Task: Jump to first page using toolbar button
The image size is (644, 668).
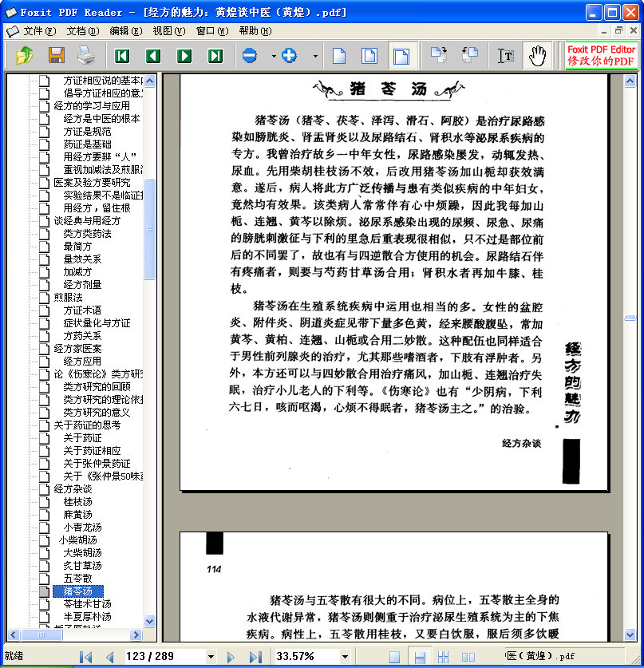Action: click(122, 56)
